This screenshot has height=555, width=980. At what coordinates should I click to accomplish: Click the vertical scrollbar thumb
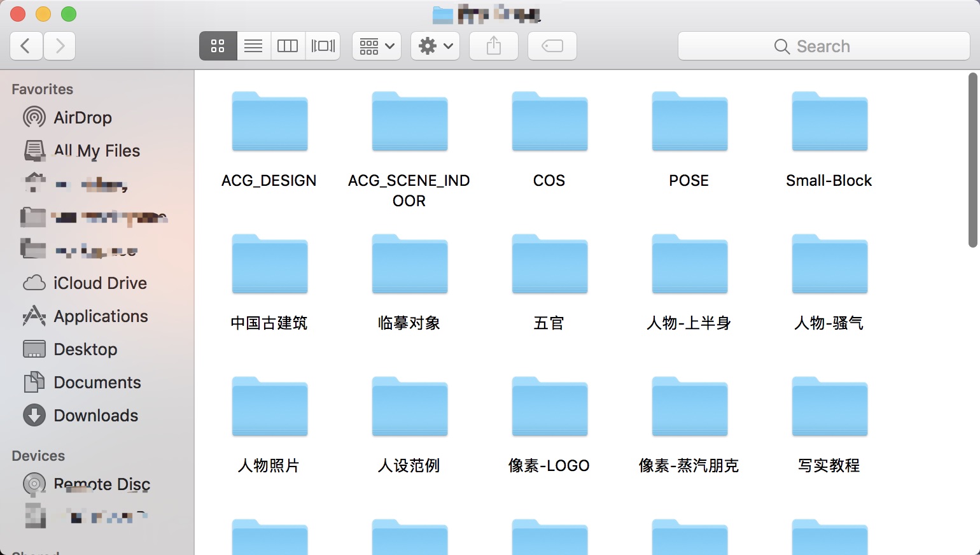[972, 160]
